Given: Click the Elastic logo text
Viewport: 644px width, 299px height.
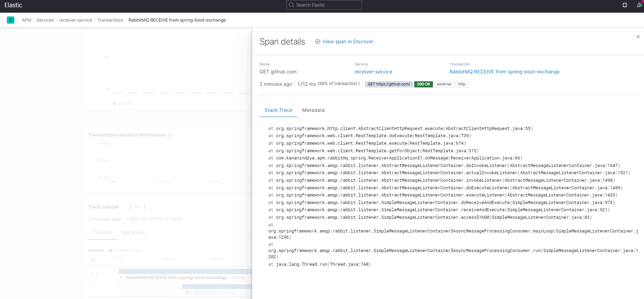Looking at the screenshot, I should 13,5.
